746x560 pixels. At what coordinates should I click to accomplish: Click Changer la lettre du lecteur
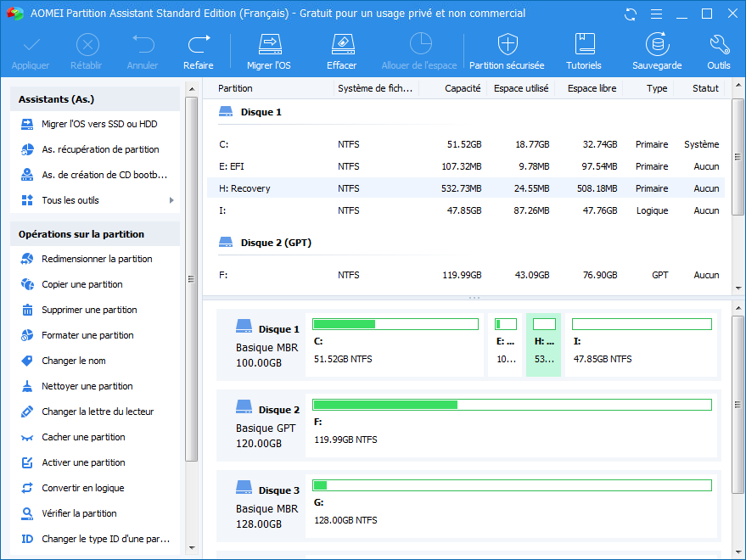point(98,412)
